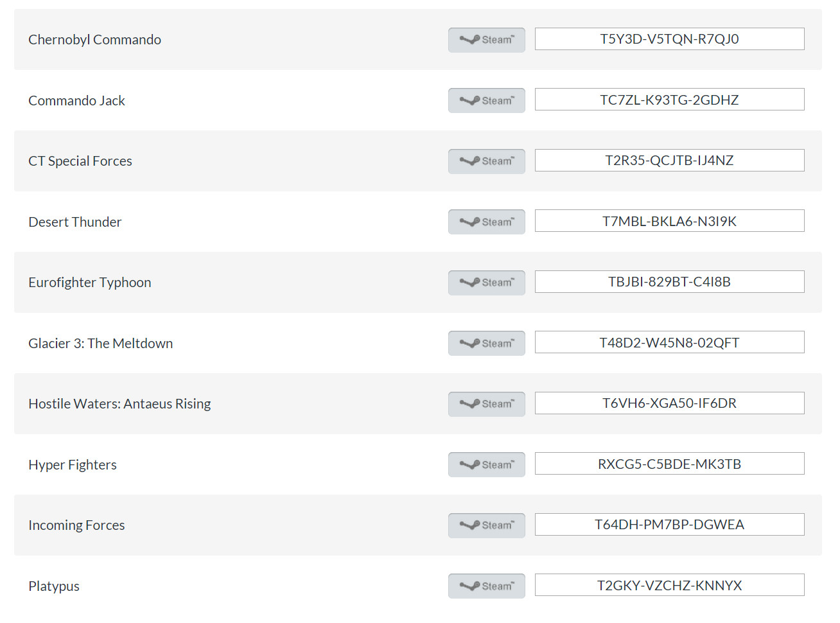Open the Steam button for Hostile Waters: Antaeus Rising
Image resolution: width=840 pixels, height=623 pixels.
pyautogui.click(x=487, y=404)
